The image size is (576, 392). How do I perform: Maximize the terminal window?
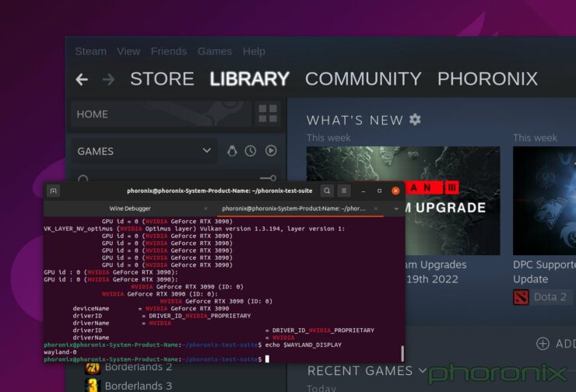click(x=380, y=191)
